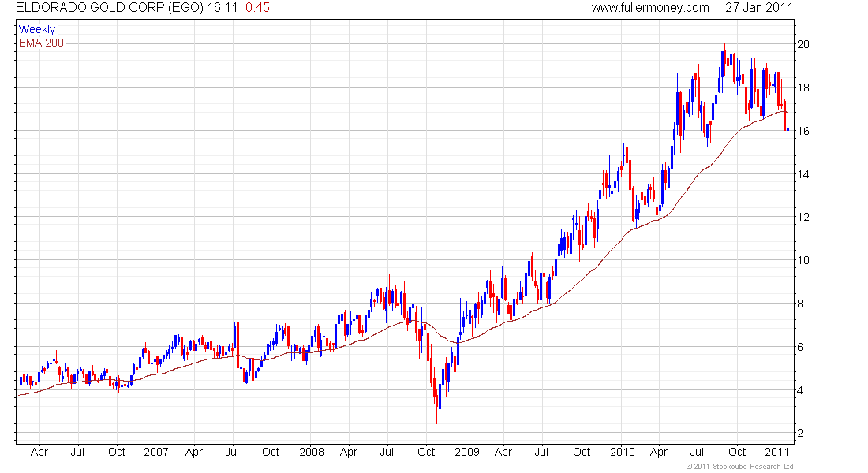Click the 2 price axis label
The width and height of the screenshot is (868, 473).
click(x=800, y=433)
